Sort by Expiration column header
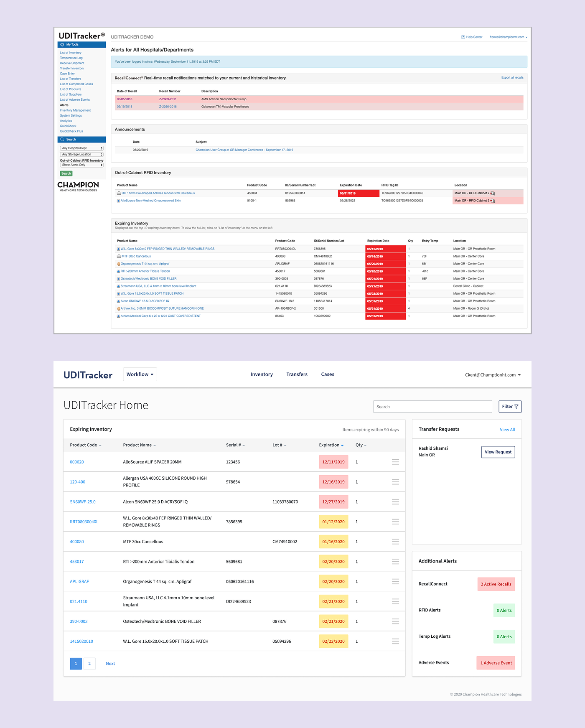This screenshot has width=585, height=728. click(x=331, y=445)
